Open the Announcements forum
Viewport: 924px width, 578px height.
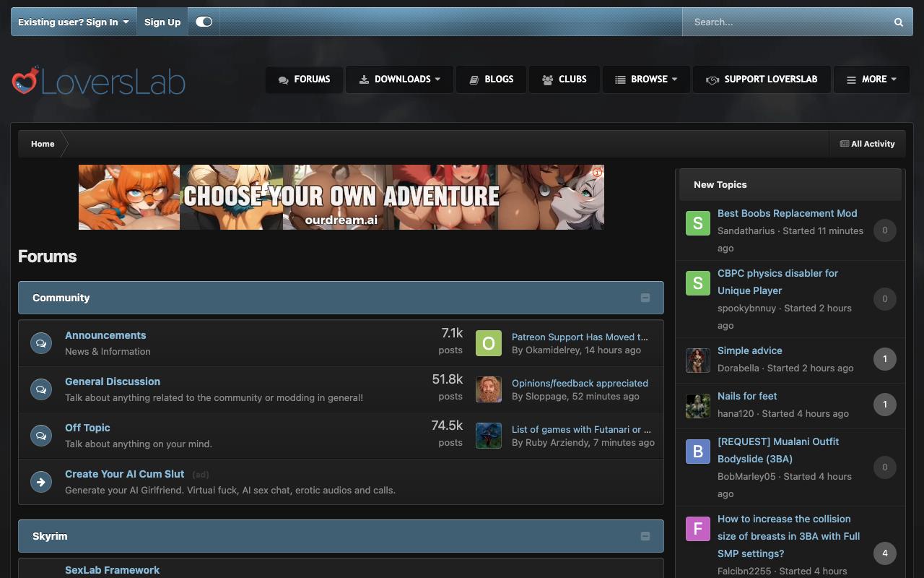tap(105, 335)
